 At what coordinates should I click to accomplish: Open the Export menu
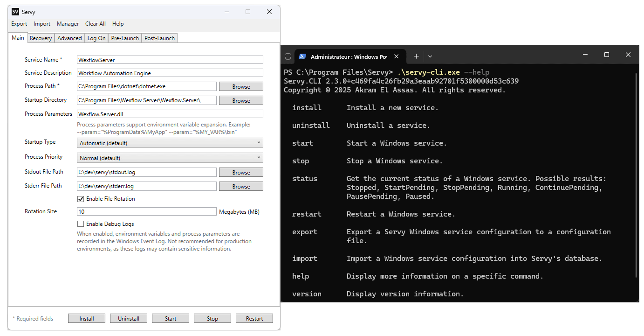19,23
